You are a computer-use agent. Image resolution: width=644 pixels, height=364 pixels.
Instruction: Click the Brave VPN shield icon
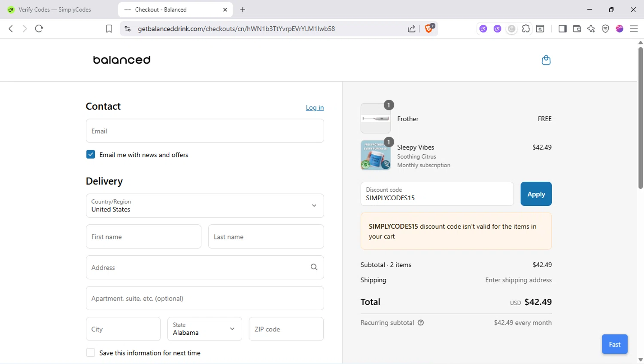point(605,29)
